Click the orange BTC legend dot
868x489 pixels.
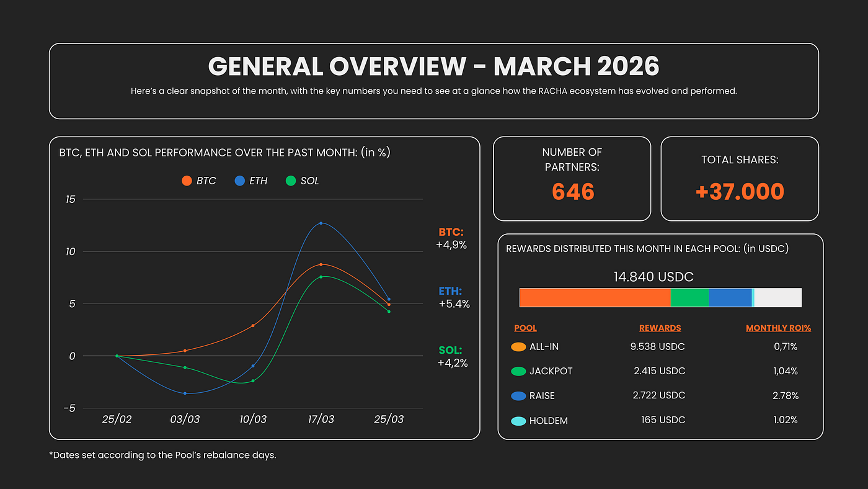[x=187, y=181]
